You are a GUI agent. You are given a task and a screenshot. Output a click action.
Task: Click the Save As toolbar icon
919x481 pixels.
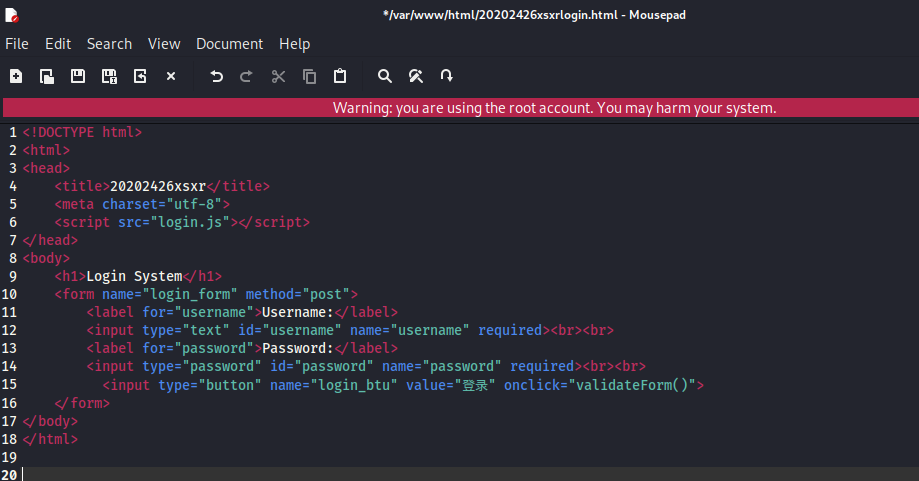(x=109, y=76)
